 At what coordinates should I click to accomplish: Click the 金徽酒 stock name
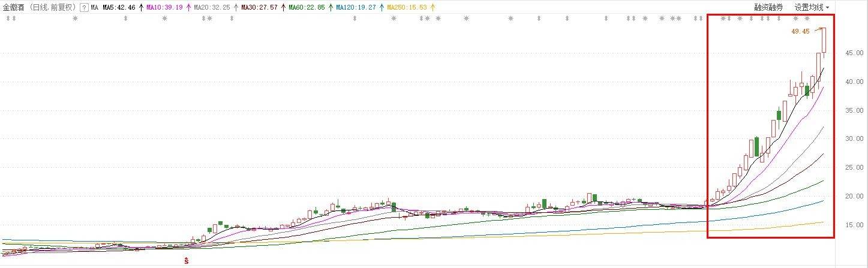pyautogui.click(x=14, y=8)
